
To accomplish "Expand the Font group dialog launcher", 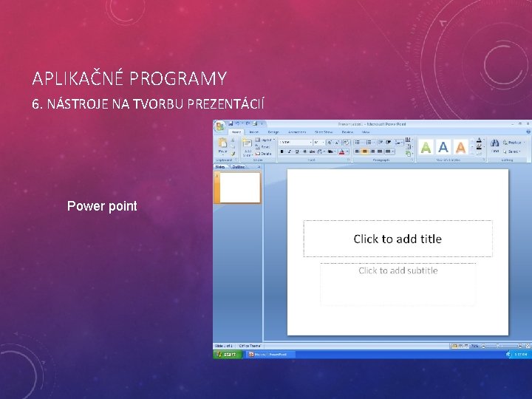I will (x=349, y=160).
